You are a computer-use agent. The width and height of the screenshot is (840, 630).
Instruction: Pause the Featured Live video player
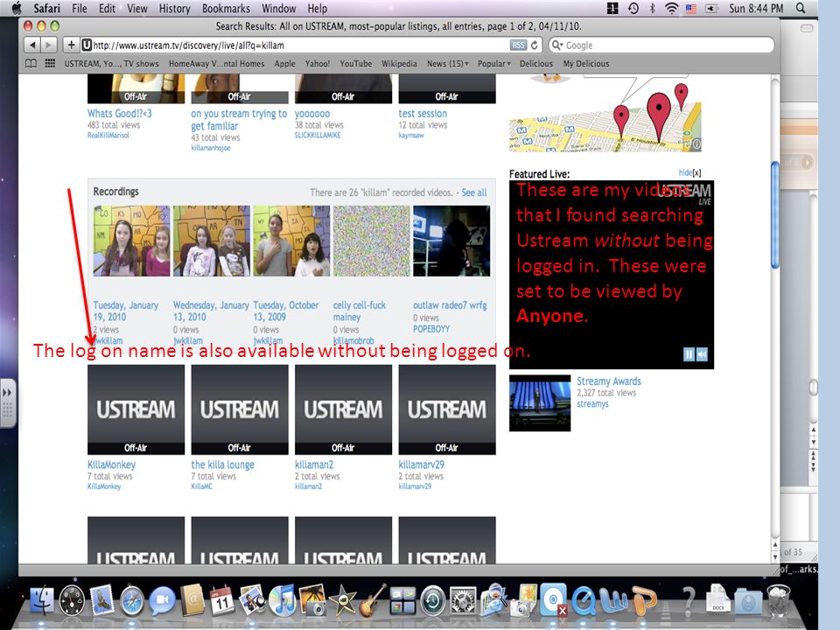point(689,354)
